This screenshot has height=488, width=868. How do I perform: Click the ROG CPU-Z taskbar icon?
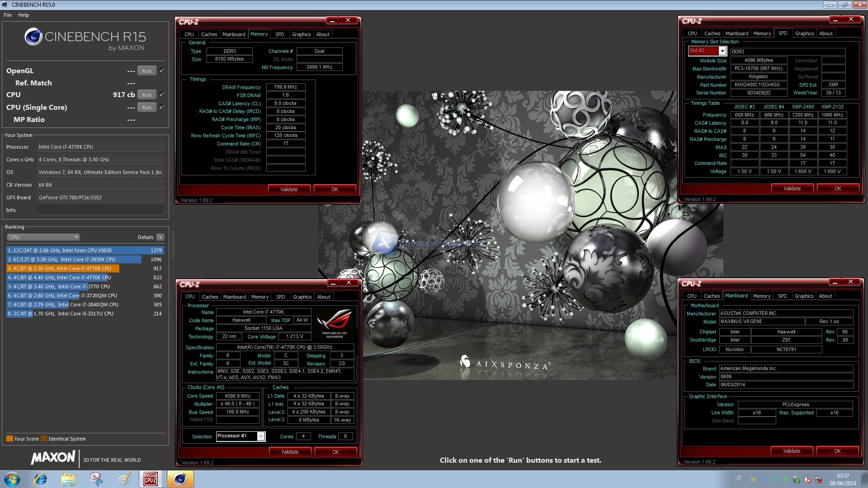coord(151,479)
